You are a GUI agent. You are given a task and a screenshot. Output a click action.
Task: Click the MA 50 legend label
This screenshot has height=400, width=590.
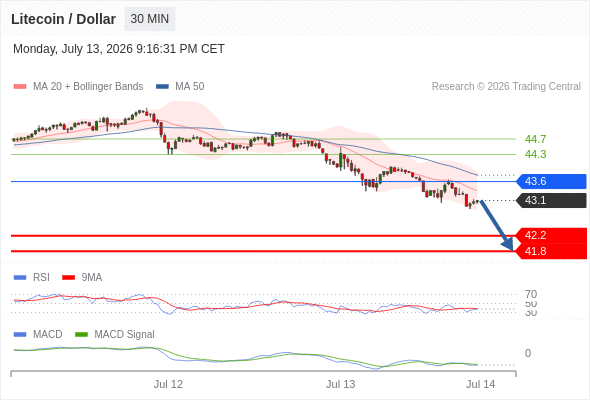(190, 87)
